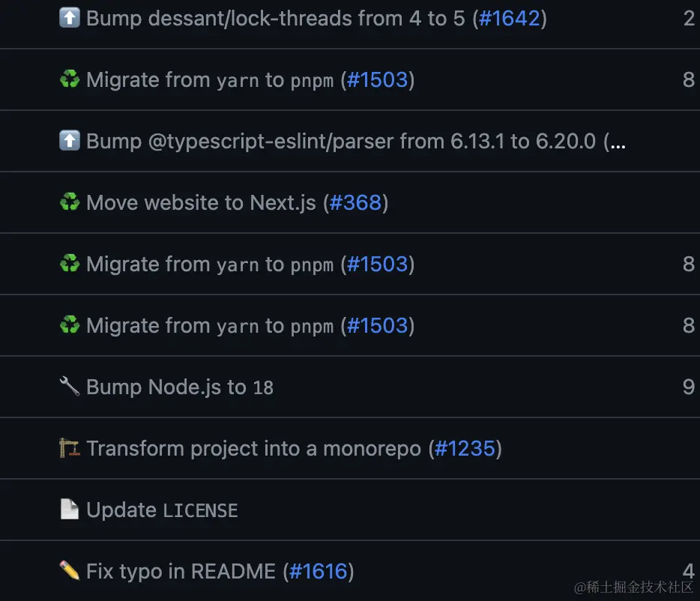Click the wrench emoji beside Bump Node.js
The width and height of the screenshot is (700, 601).
[69, 387]
